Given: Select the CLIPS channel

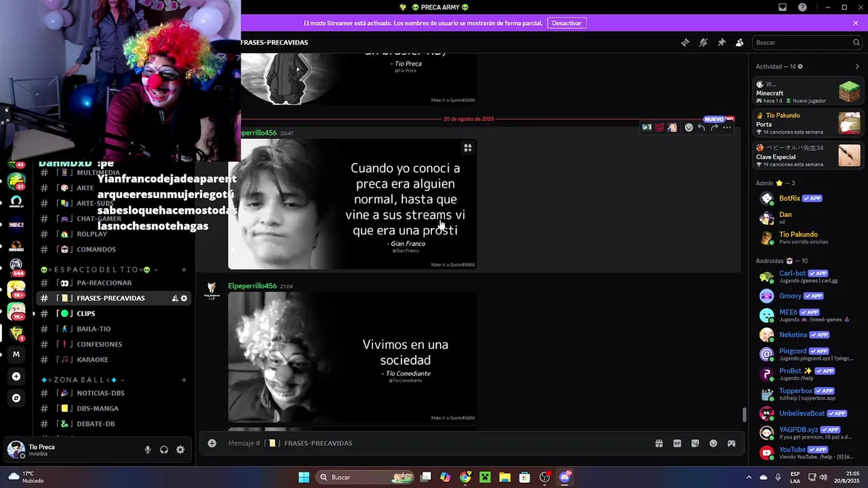Looking at the screenshot, I should (x=113, y=314).
